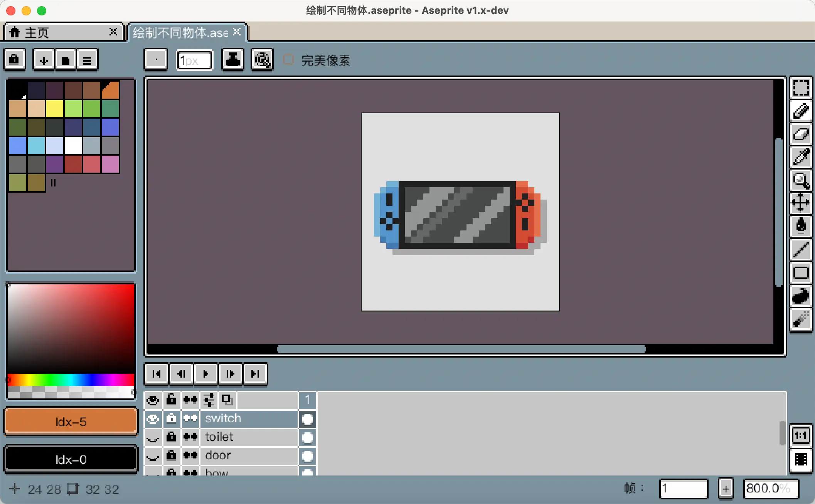Go to the next frame
Image resolution: width=815 pixels, height=504 pixels.
coord(230,374)
